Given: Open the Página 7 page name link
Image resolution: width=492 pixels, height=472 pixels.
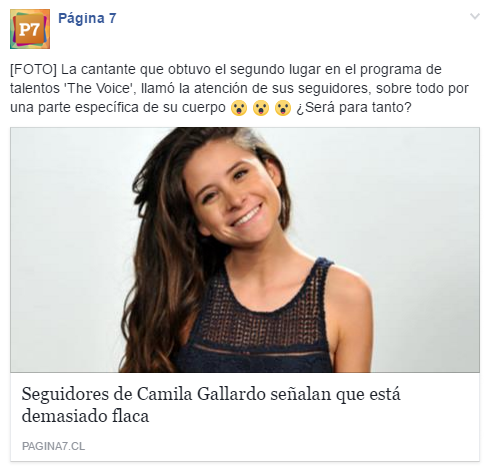Looking at the screenshot, I should 87,18.
